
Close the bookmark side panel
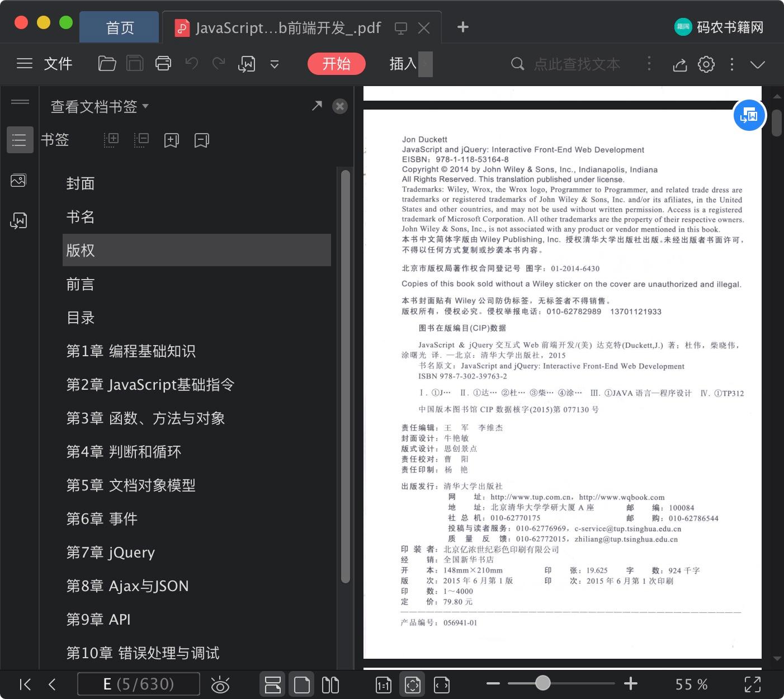tap(340, 106)
